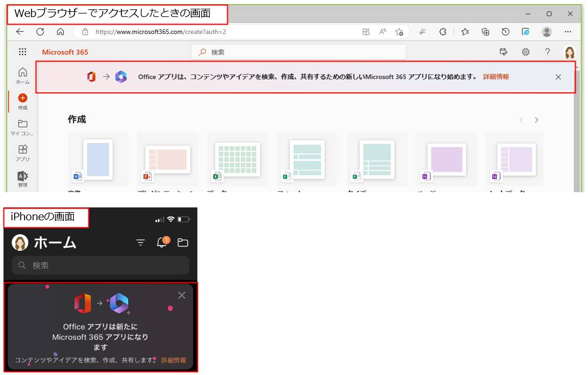Open browser history icon

pyautogui.click(x=505, y=32)
